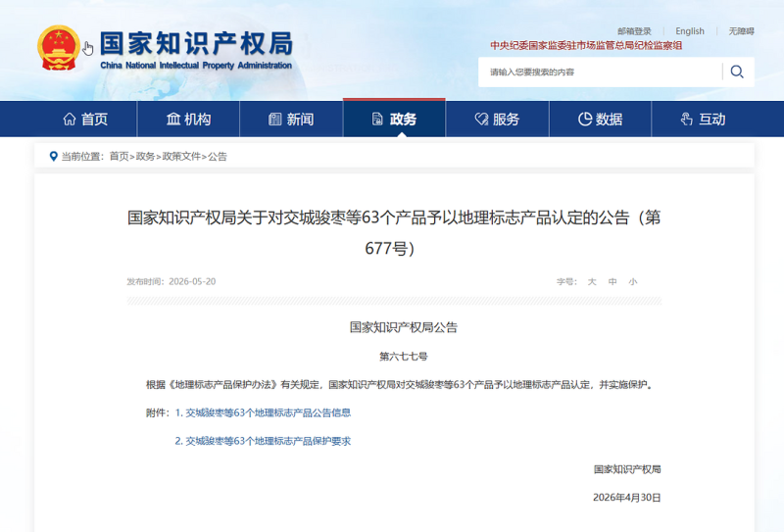Screen dimensions: 784x532
Task: Click the paragraph starting 根据《地理标志产品保护办法》
Action: [401, 385]
